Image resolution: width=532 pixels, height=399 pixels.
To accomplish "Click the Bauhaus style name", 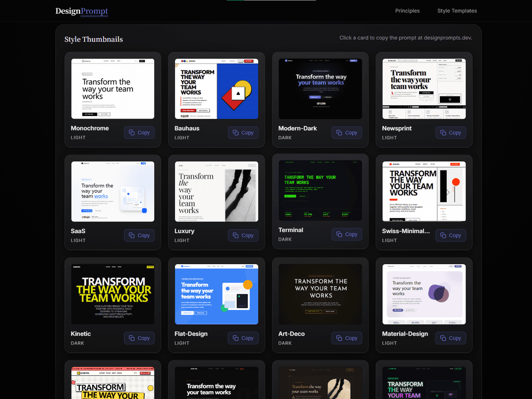I will 187,128.
